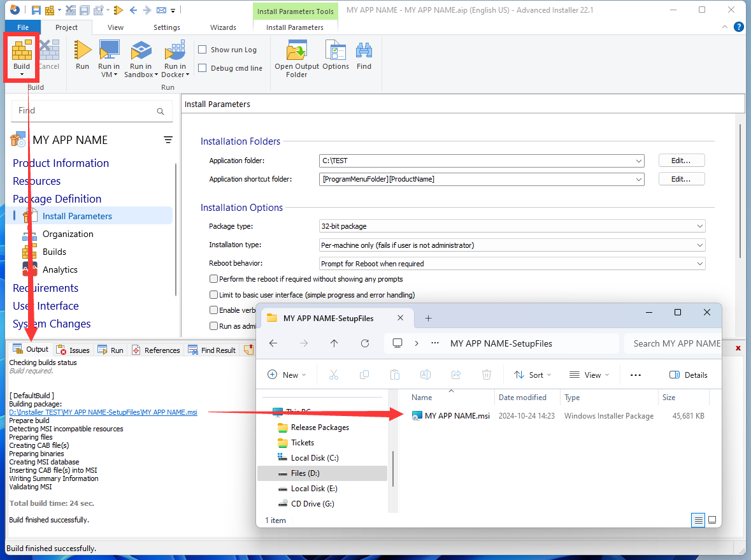Refresh the File Explorer window
Viewport: 751px width, 560px height.
(365, 343)
